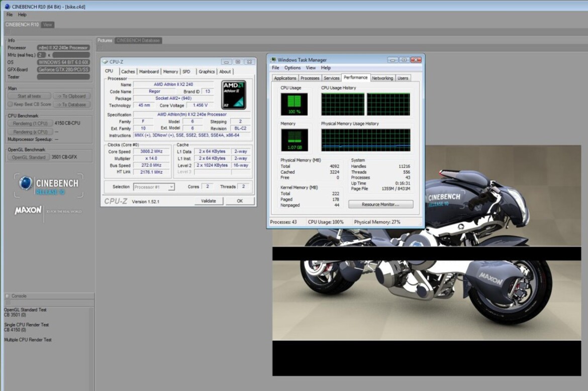Click the empty Tester input field
The width and height of the screenshot is (588, 391).
click(x=63, y=77)
